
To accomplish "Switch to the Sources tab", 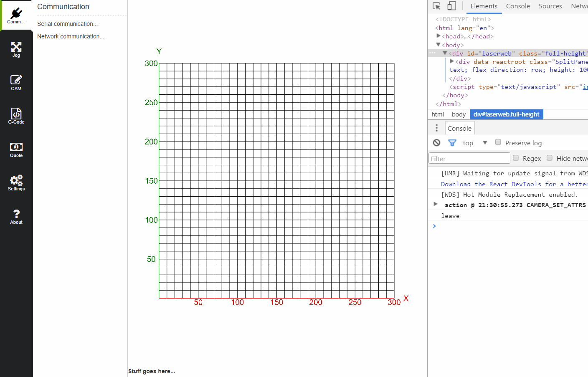I will (550, 6).
